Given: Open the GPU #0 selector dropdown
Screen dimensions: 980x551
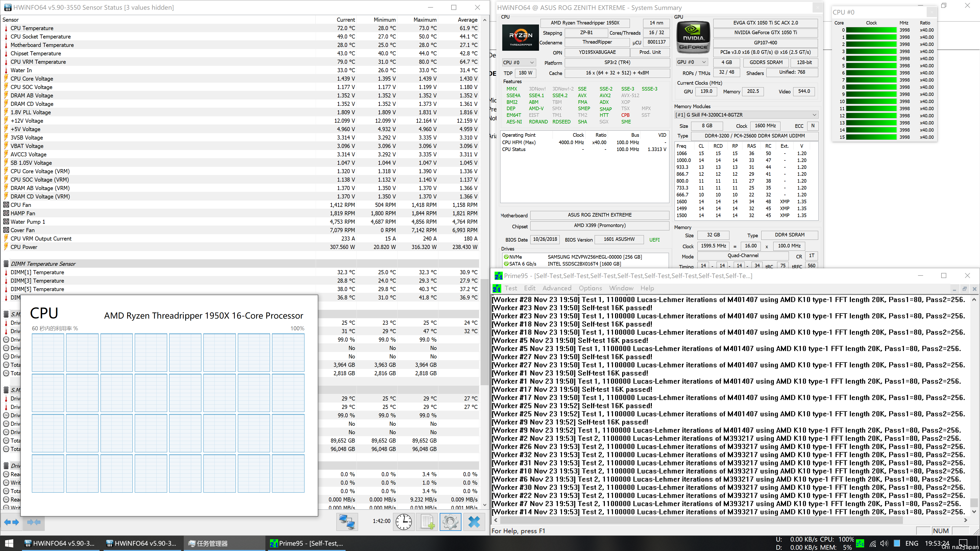Looking at the screenshot, I should [692, 62].
